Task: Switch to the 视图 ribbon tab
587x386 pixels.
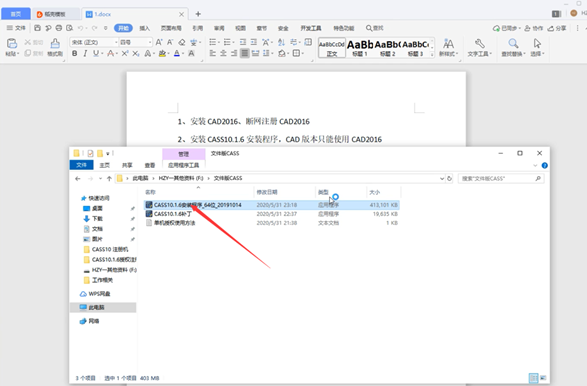Action: (x=240, y=28)
